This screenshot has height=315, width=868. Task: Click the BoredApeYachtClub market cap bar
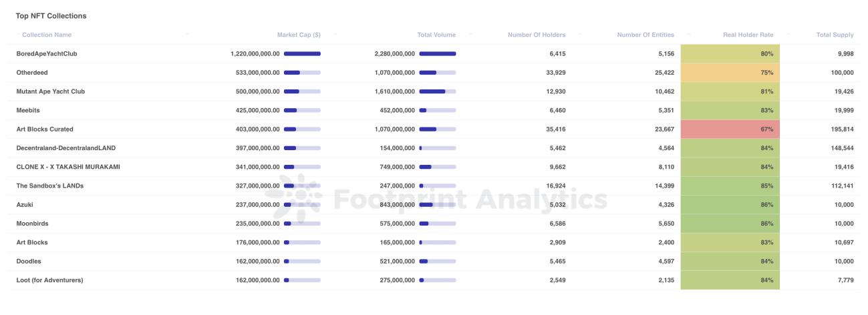point(302,53)
